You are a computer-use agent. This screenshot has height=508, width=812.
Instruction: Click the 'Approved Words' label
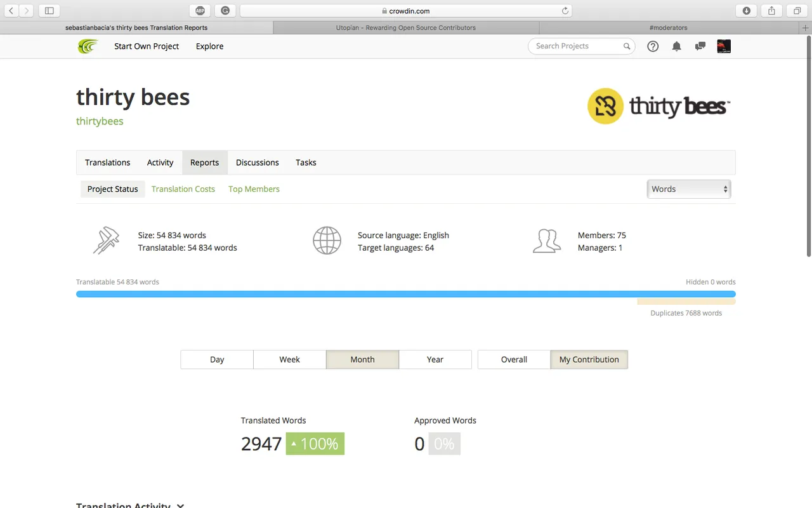(445, 420)
